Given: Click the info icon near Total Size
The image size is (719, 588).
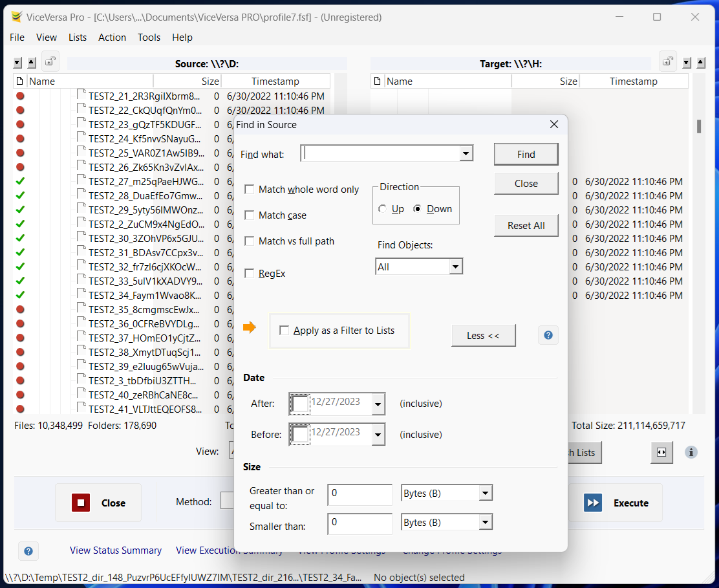Looking at the screenshot, I should point(691,452).
